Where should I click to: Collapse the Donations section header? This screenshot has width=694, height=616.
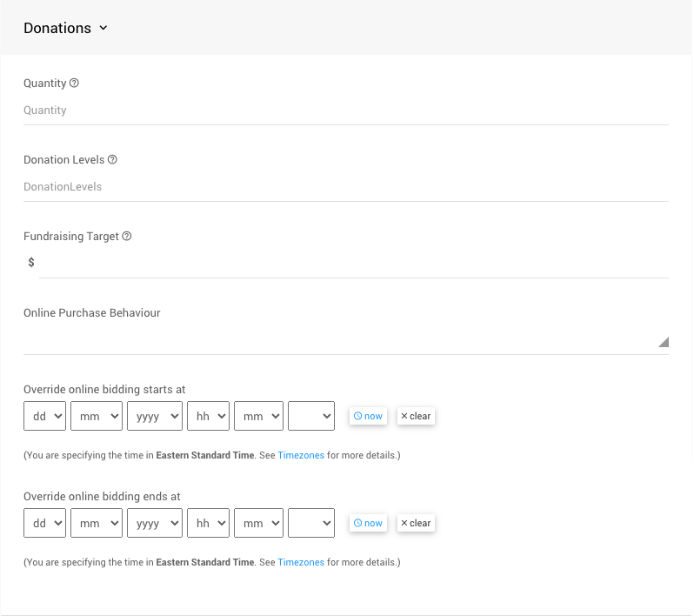coord(65,28)
